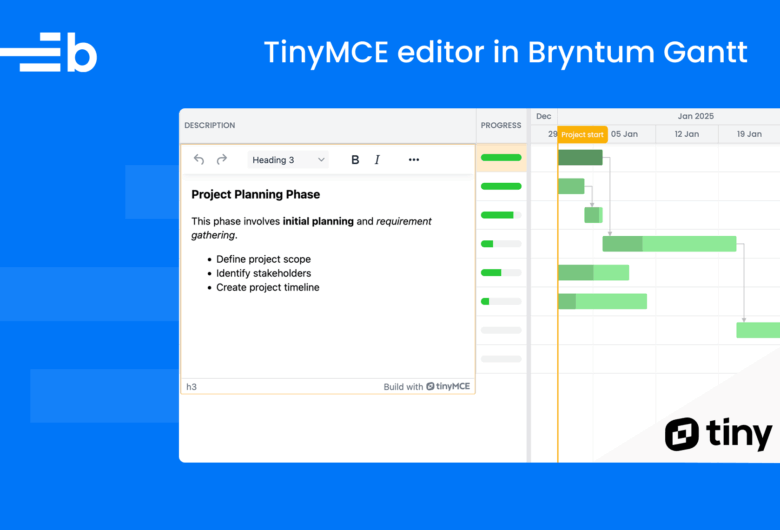780x530 pixels.
Task: Click the Identify stakeholders bullet
Action: pos(263,273)
